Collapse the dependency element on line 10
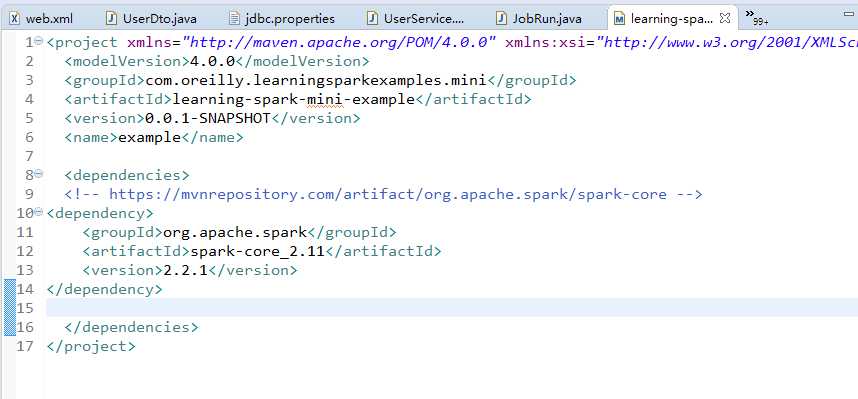The image size is (858, 399). 38,212
